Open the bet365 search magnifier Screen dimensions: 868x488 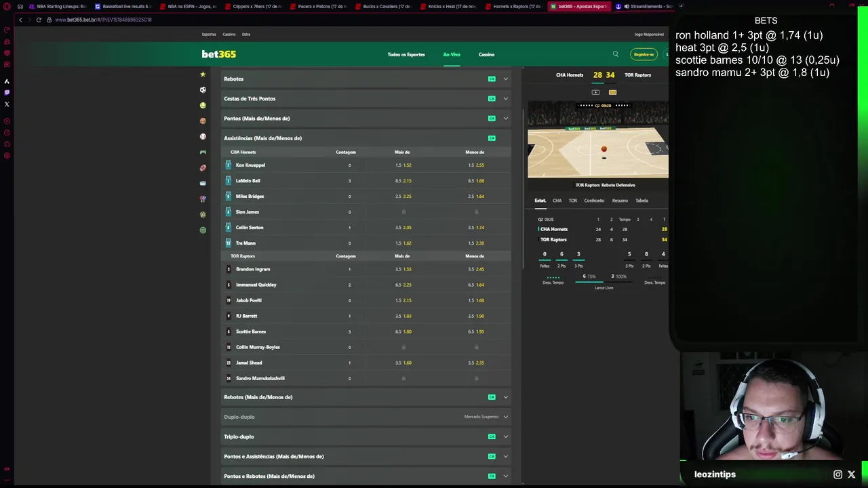(616, 54)
